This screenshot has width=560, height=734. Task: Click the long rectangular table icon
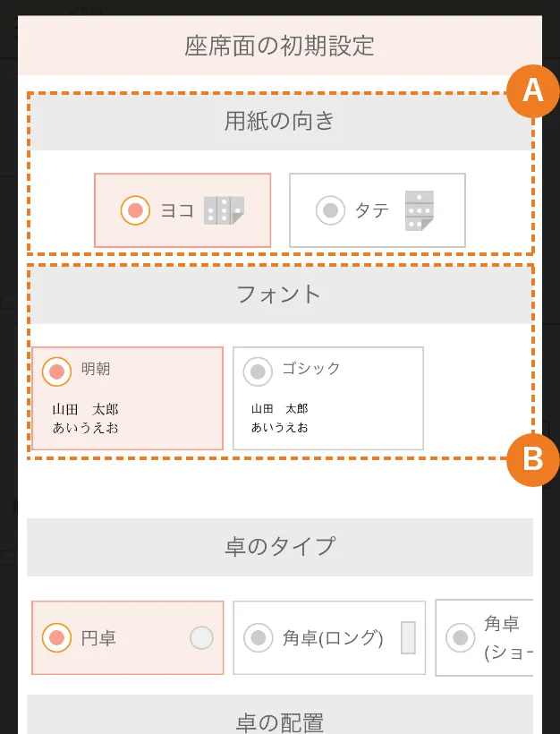pyautogui.click(x=409, y=637)
